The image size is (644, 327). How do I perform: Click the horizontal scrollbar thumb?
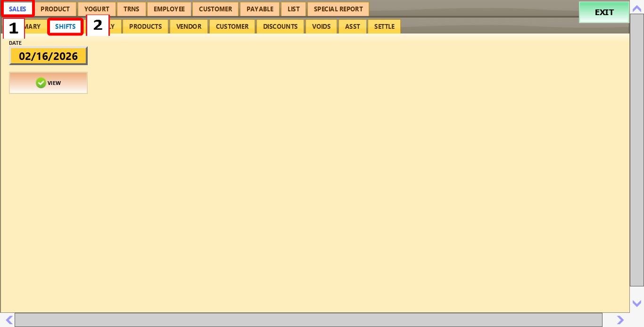point(308,320)
